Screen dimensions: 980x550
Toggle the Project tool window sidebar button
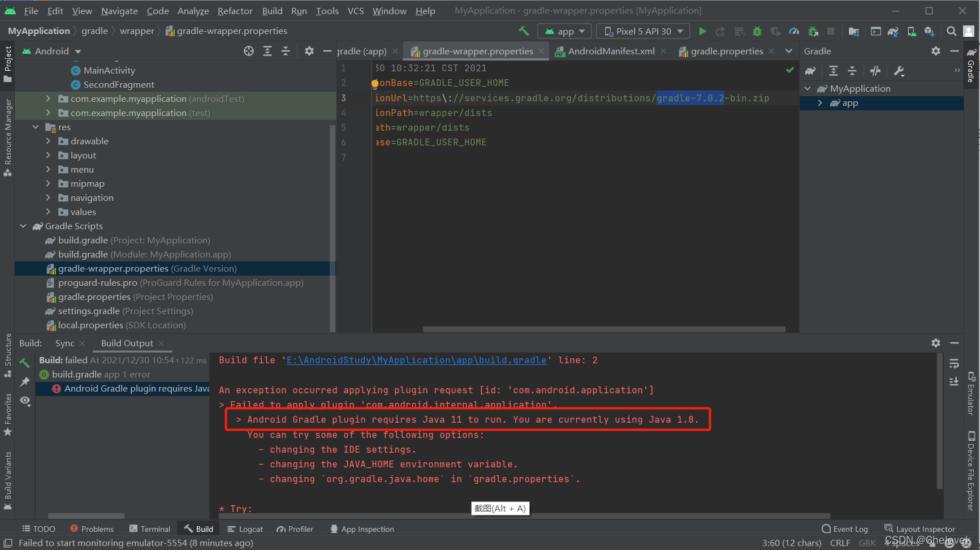[8, 64]
